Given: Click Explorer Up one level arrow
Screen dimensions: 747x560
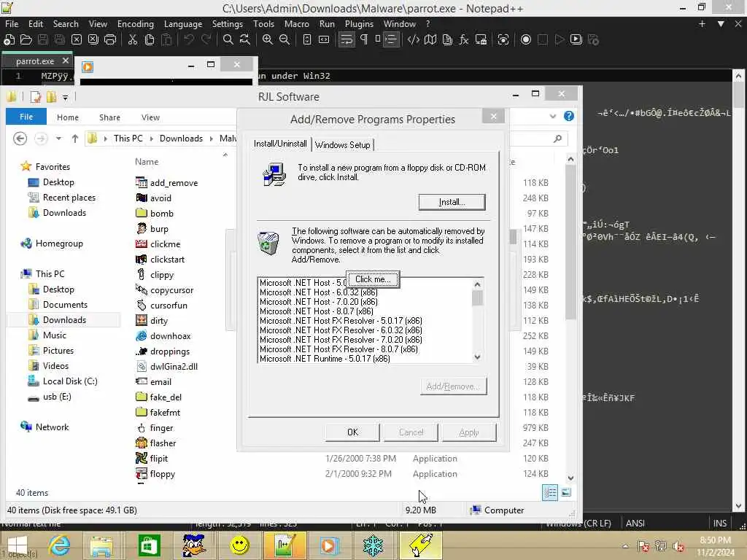Looking at the screenshot, I should click(75, 139).
